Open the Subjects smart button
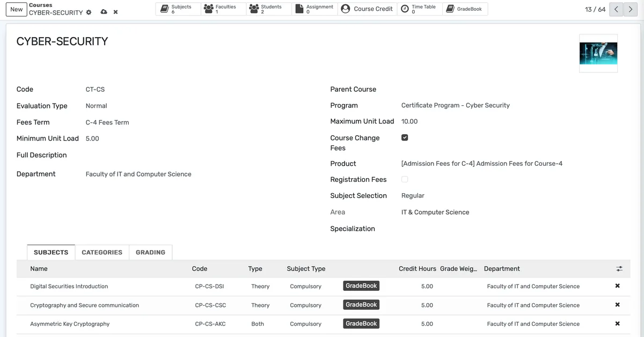This screenshot has width=644, height=337. 178,9
